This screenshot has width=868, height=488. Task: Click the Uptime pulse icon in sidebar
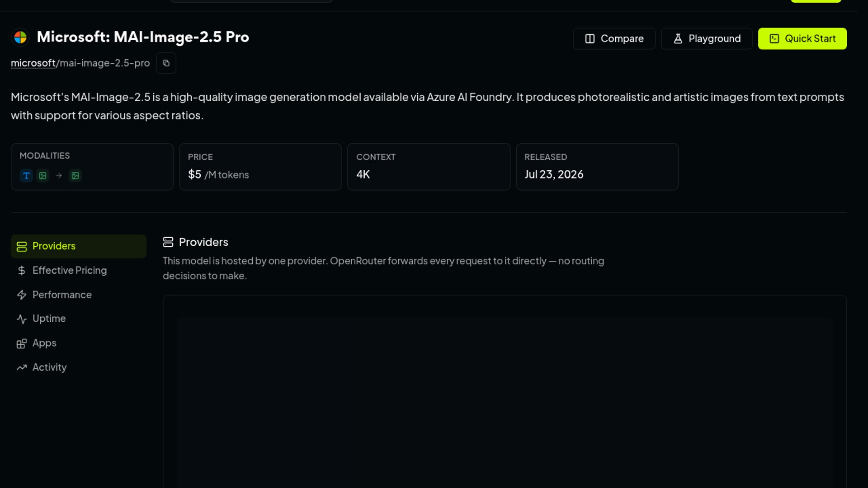(x=22, y=319)
